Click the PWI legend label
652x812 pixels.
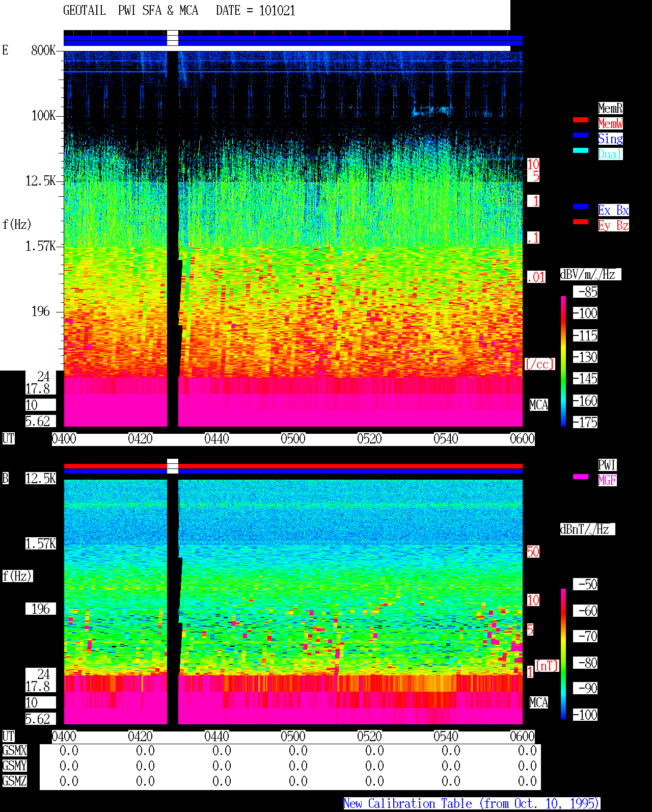click(x=607, y=465)
